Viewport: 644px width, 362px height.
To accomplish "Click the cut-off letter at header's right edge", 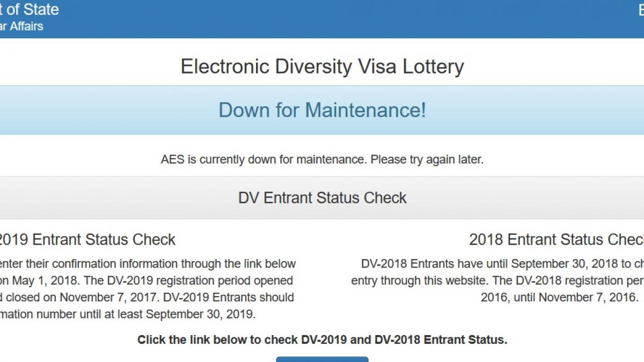I will 640,10.
